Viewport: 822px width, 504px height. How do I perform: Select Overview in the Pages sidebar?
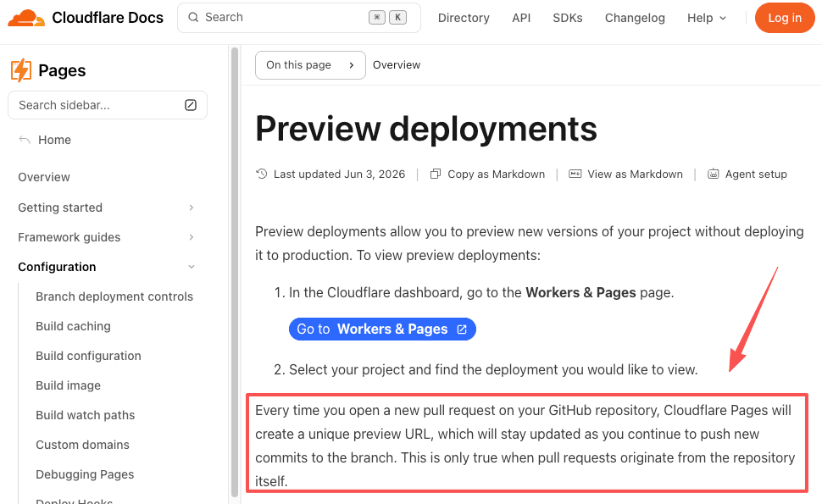tap(44, 177)
